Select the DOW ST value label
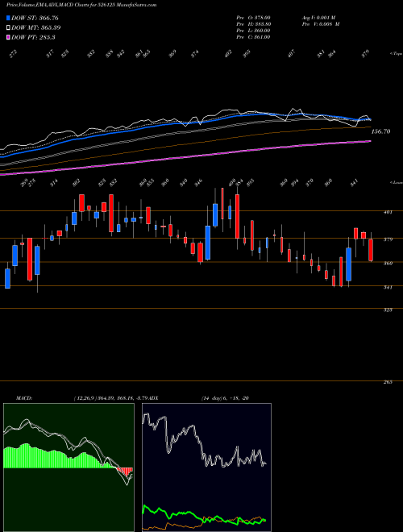 pos(35,19)
